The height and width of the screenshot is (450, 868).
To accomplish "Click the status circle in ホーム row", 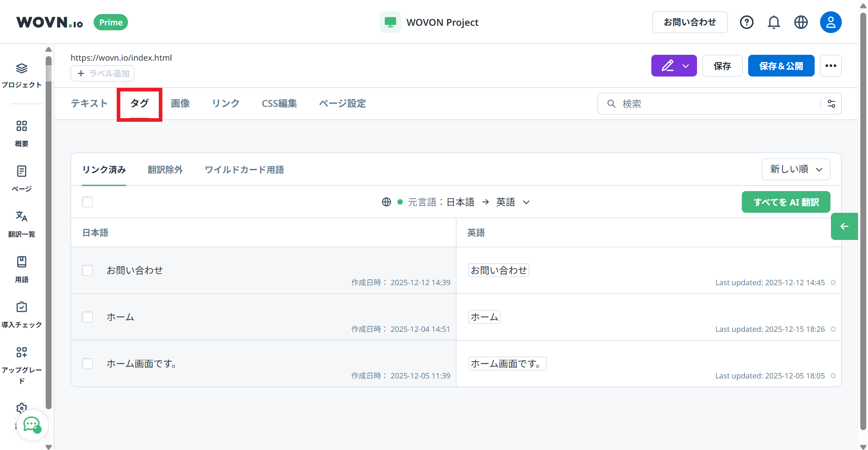I will point(833,329).
